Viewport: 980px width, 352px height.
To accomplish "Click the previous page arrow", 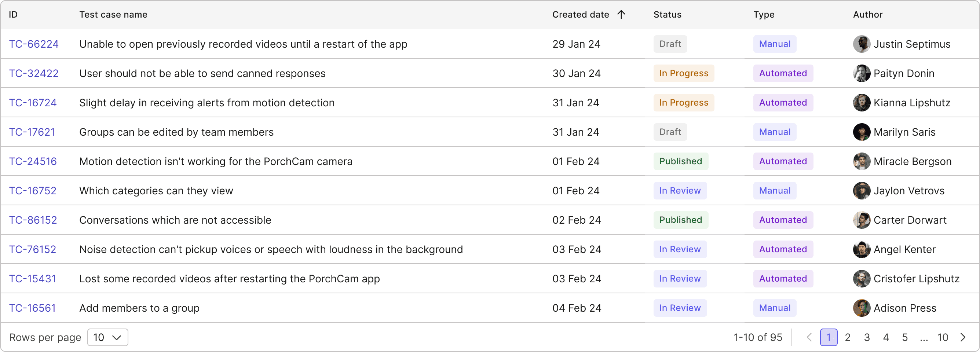I will tap(809, 337).
